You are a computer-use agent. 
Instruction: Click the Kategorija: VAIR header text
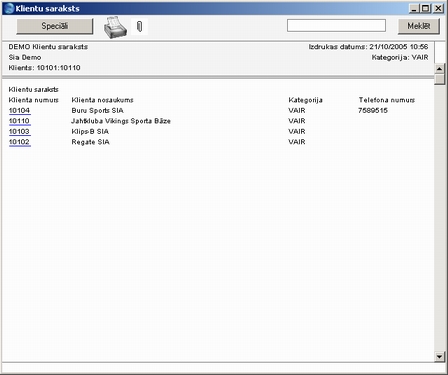(400, 57)
